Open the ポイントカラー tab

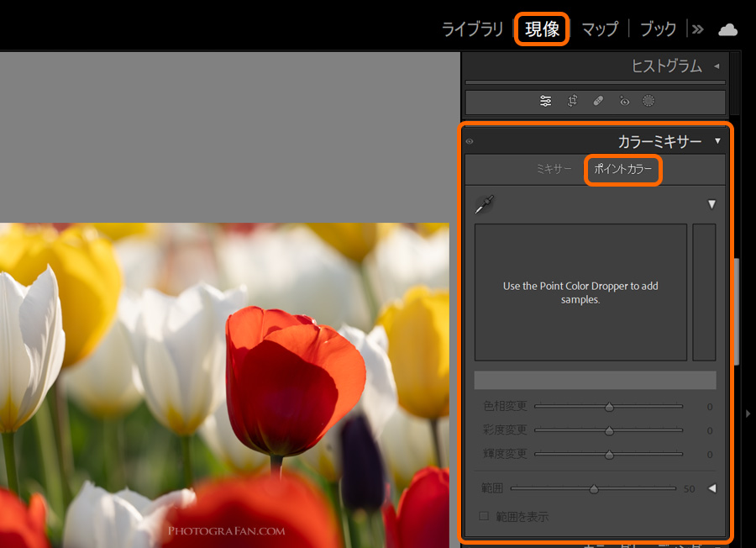(x=622, y=169)
